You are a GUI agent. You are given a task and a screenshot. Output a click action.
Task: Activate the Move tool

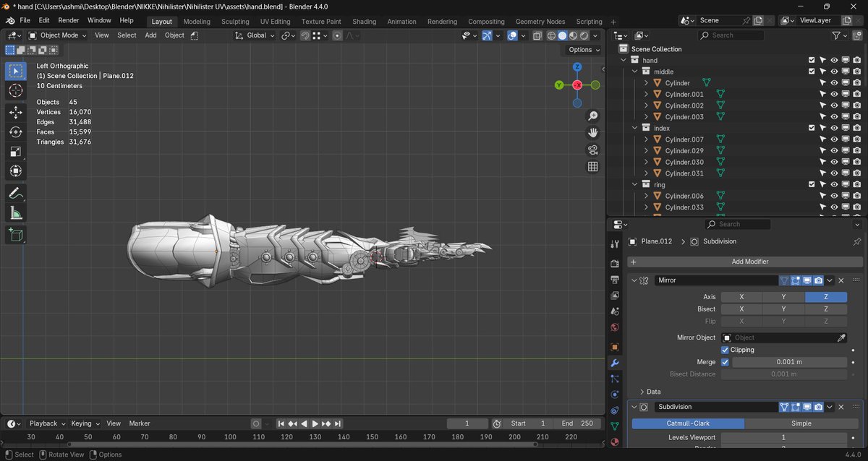coord(16,112)
